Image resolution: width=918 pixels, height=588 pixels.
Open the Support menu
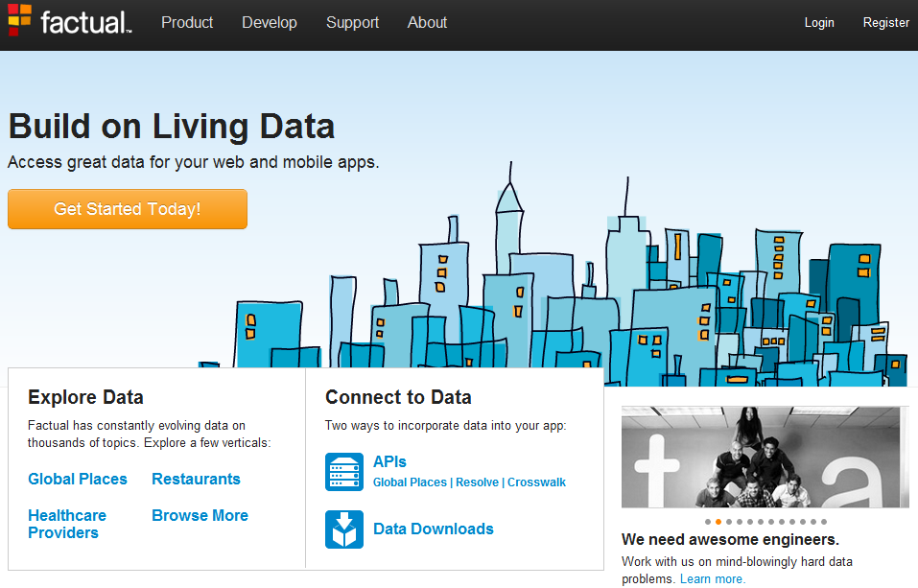pyautogui.click(x=352, y=22)
